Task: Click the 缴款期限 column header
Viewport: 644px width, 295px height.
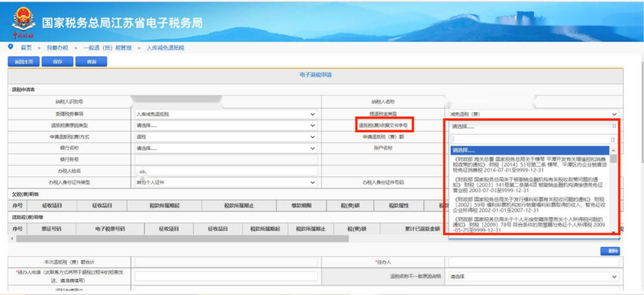Action: coord(302,206)
